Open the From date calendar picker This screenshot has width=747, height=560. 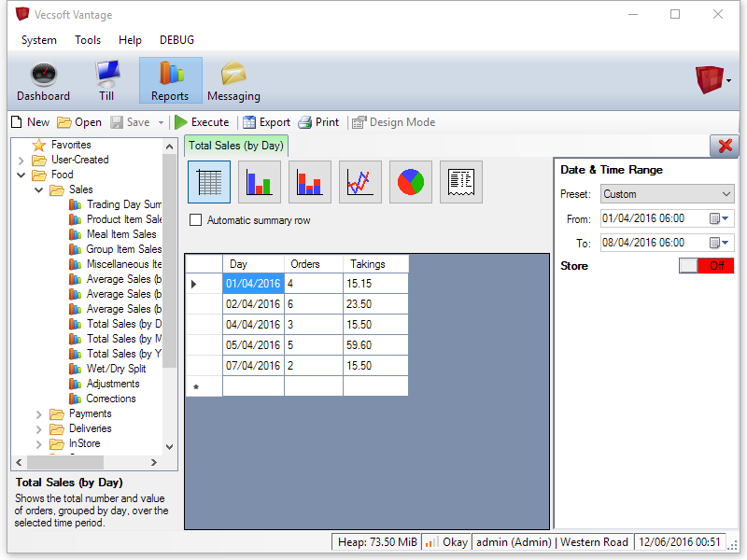(720, 218)
